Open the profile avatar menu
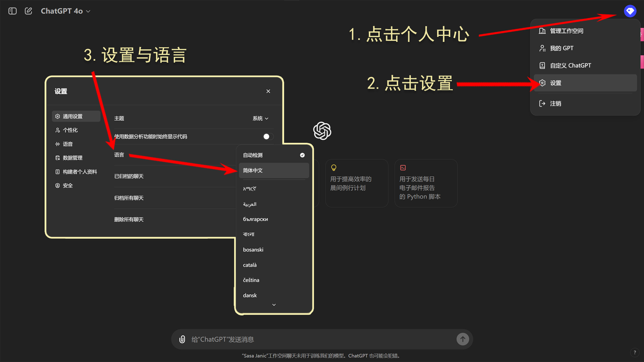This screenshot has width=644, height=362. click(x=630, y=11)
